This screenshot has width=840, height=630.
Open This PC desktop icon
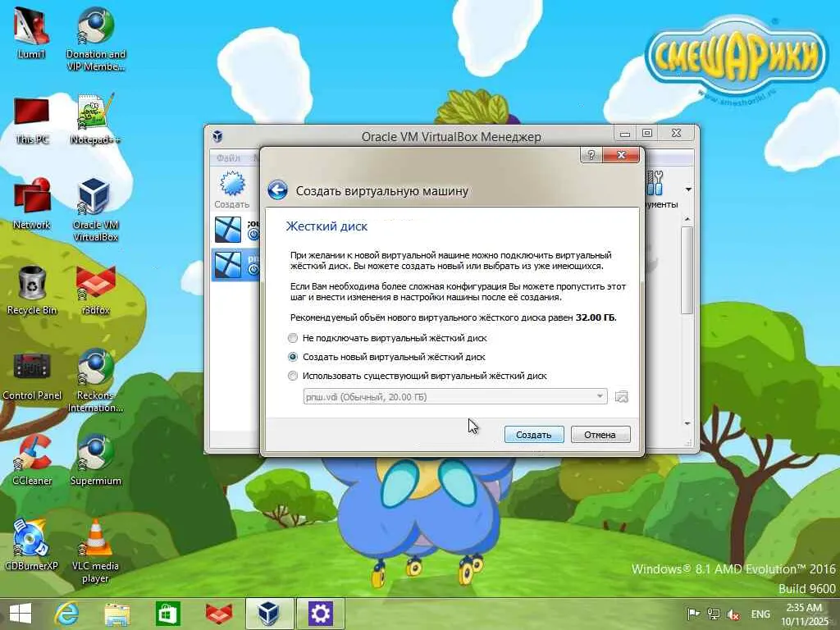[x=32, y=120]
